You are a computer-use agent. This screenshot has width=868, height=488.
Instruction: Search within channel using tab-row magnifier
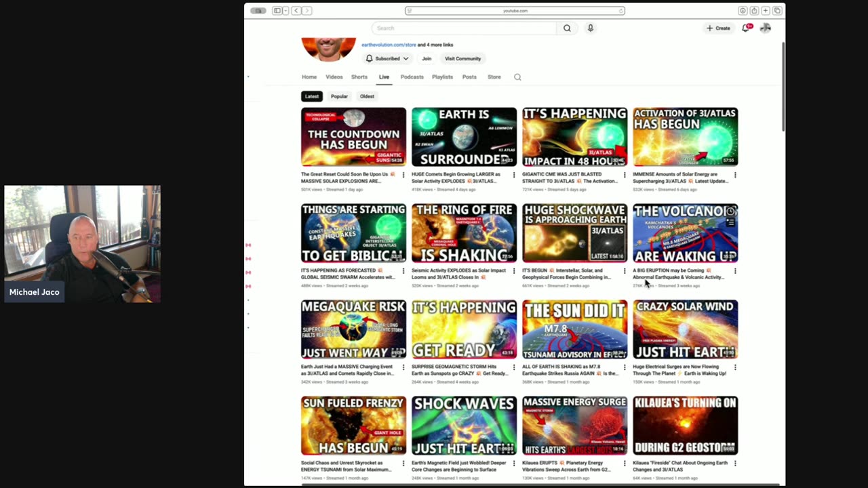point(517,77)
